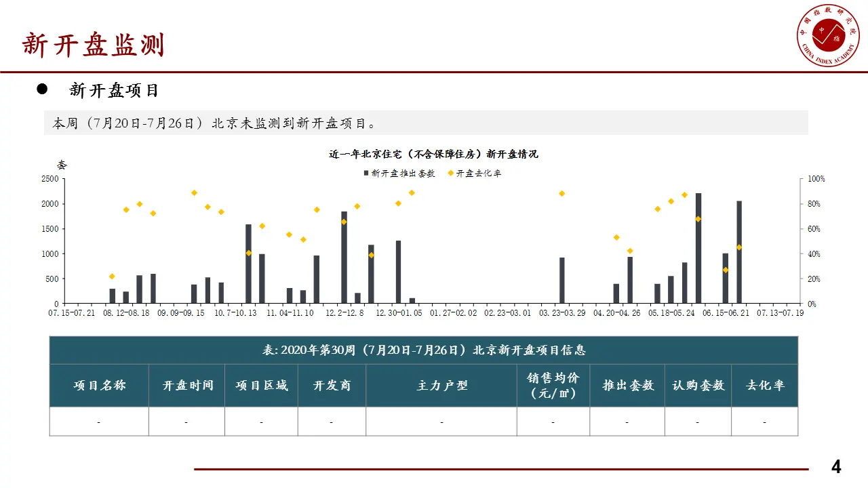Click the x-axis label 01.27-02.02
The width and height of the screenshot is (868, 488).
tap(454, 314)
